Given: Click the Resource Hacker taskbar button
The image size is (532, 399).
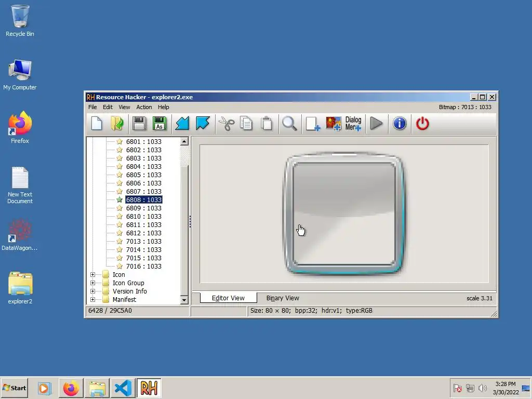Looking at the screenshot, I should pos(149,388).
